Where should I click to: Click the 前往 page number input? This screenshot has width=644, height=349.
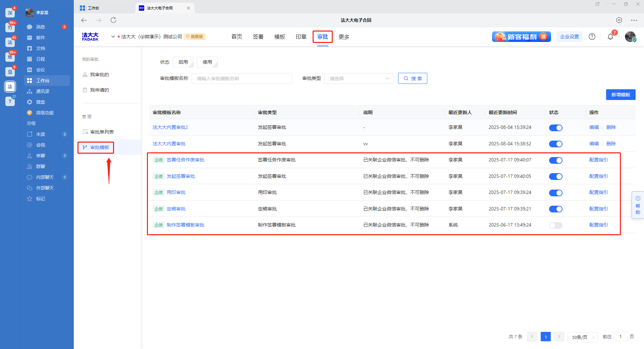tap(620, 337)
